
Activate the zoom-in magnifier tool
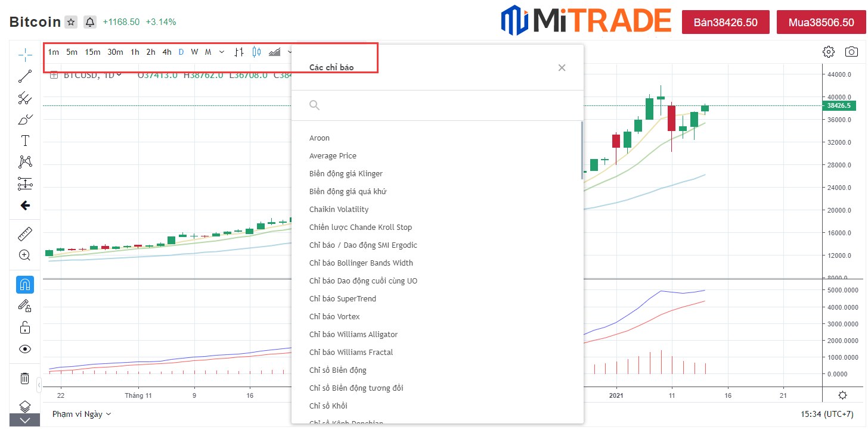(25, 255)
